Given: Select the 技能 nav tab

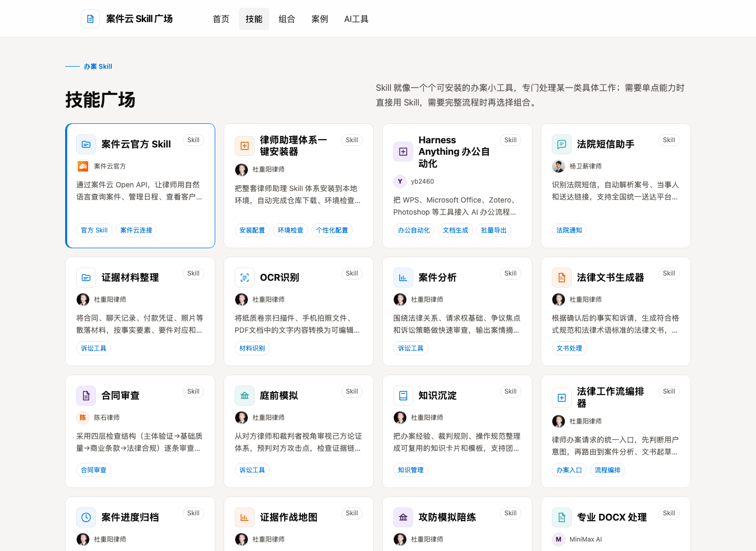Looking at the screenshot, I should (x=254, y=19).
